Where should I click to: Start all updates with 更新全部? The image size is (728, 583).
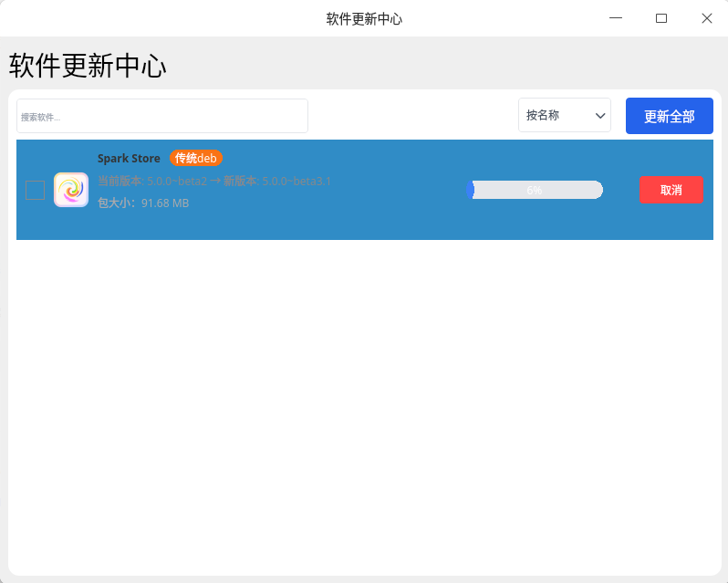[670, 116]
